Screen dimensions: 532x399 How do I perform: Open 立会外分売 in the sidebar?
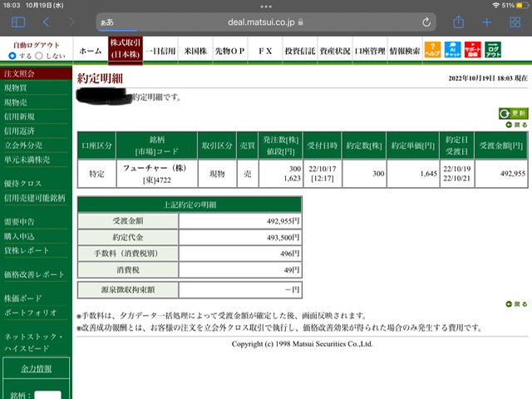(x=23, y=145)
